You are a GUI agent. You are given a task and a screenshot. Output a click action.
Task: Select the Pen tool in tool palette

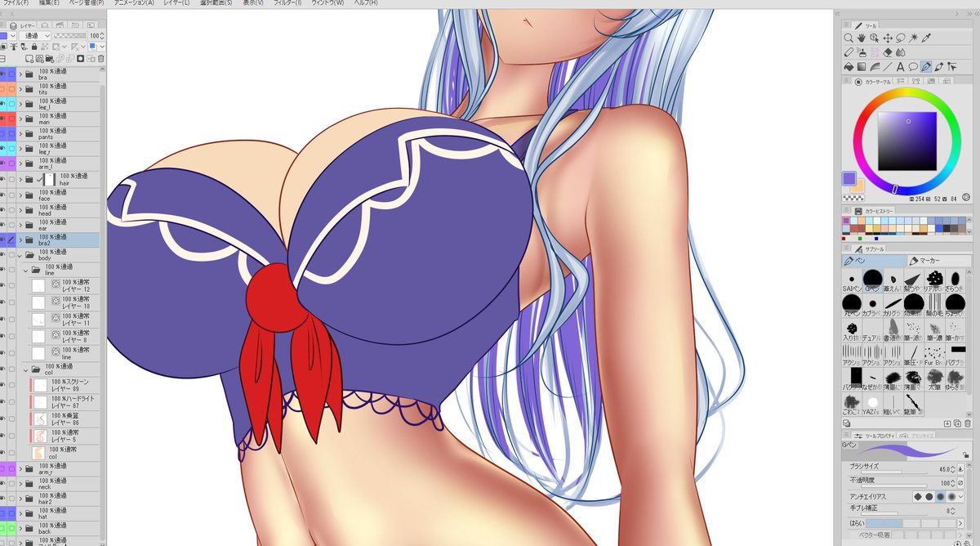[x=926, y=67]
